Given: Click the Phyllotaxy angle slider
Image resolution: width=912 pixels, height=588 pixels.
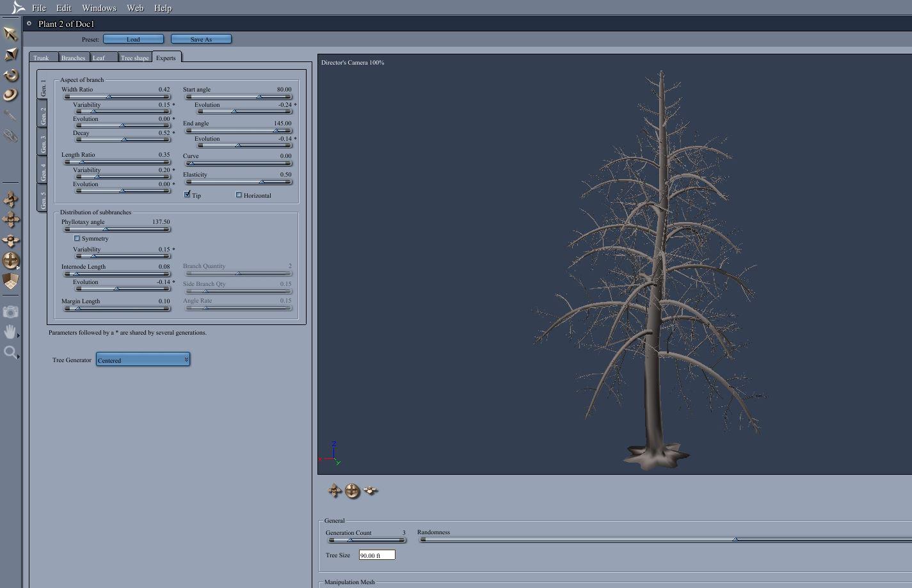Looking at the screenshot, I should (117, 229).
